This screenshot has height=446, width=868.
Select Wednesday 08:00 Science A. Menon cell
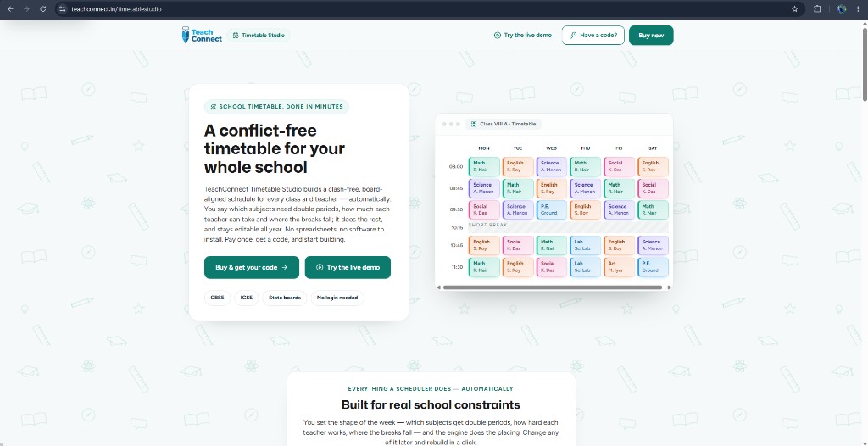[552, 167]
